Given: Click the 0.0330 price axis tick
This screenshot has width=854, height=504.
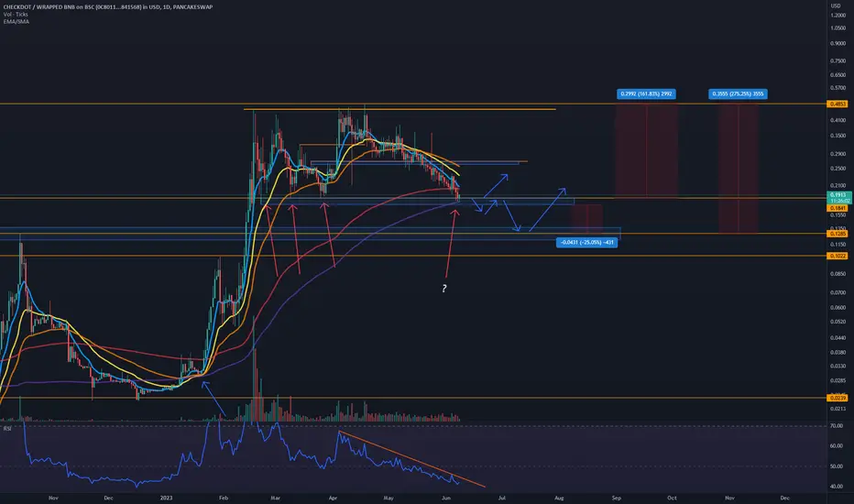Looking at the screenshot, I should coord(838,367).
